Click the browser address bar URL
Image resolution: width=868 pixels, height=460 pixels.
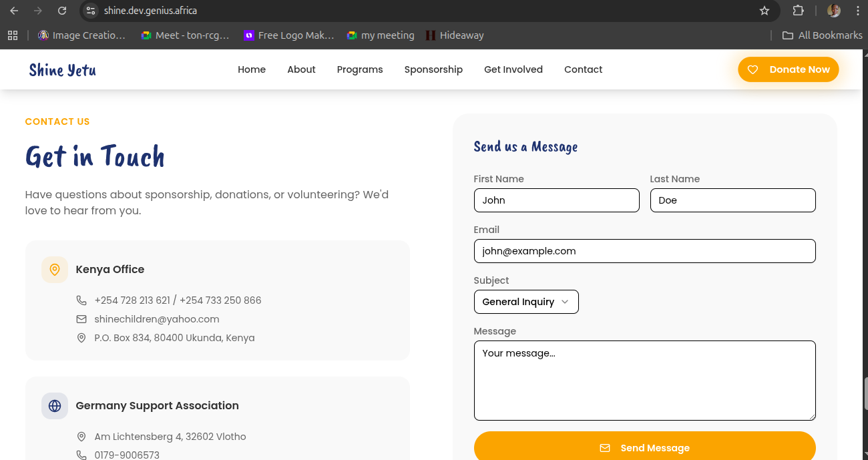click(x=150, y=11)
